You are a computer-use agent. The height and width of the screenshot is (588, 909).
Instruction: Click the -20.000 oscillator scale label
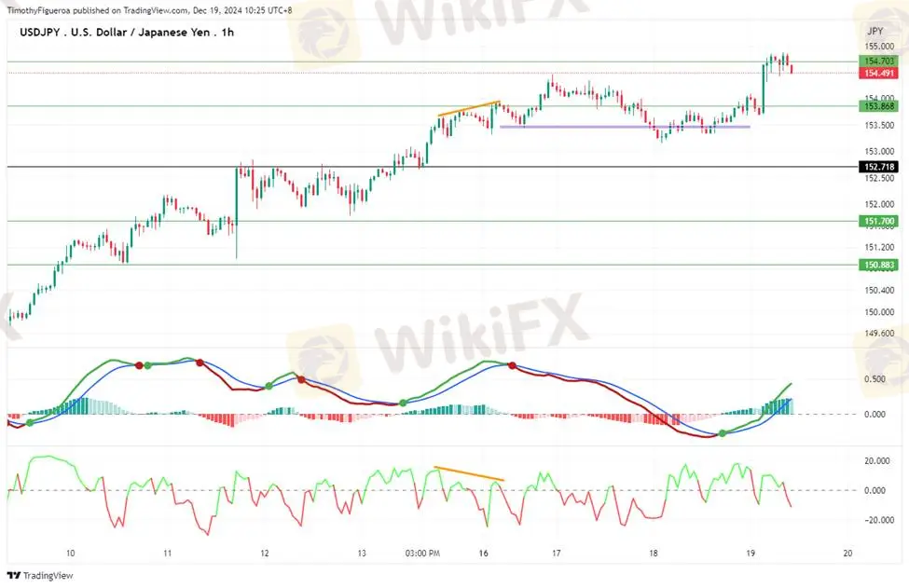(x=875, y=521)
